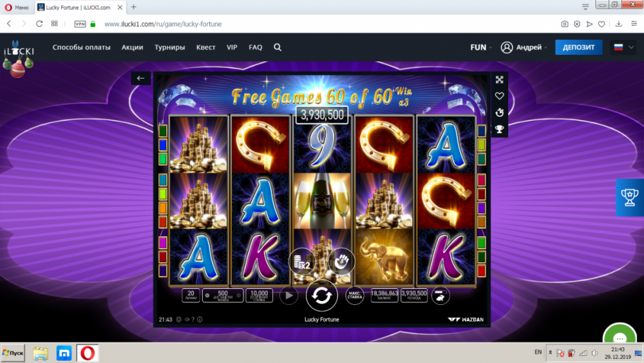Click the ДЕПОЗИТ button
The width and height of the screenshot is (644, 363).
click(x=578, y=47)
